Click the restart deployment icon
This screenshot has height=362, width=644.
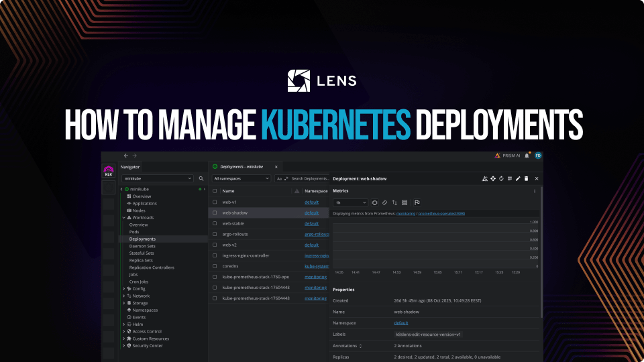[x=501, y=179]
